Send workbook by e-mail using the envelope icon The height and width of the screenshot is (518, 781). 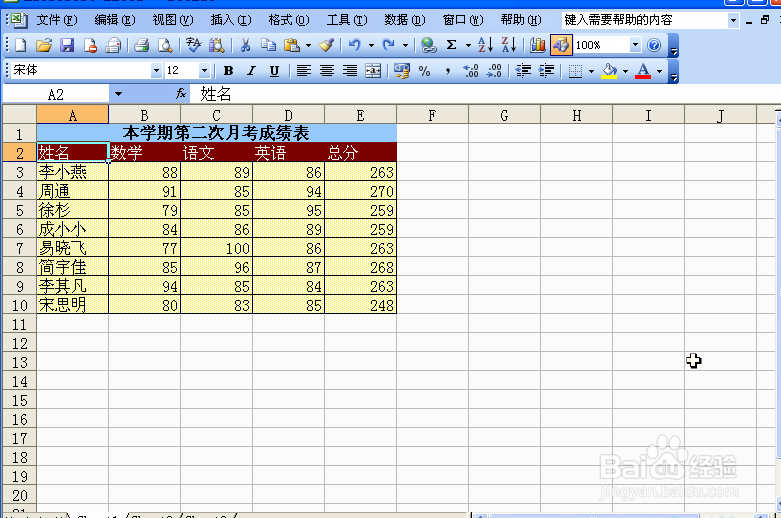tap(114, 45)
